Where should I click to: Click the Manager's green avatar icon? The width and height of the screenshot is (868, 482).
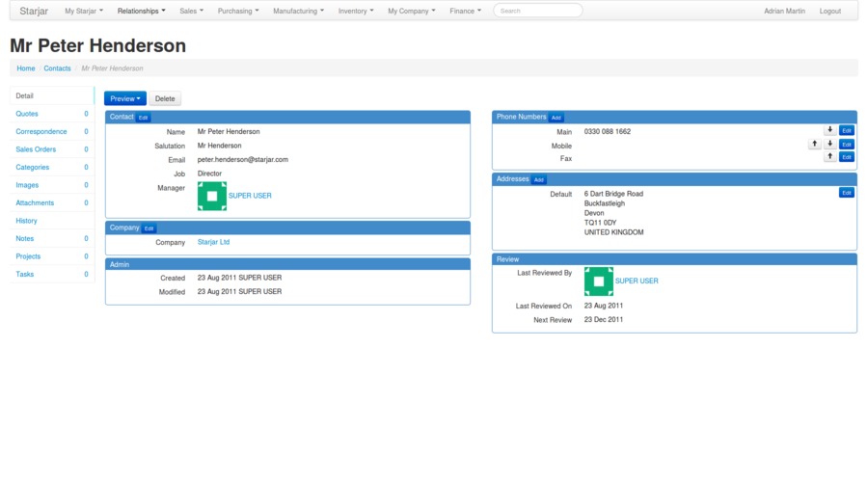pyautogui.click(x=212, y=196)
